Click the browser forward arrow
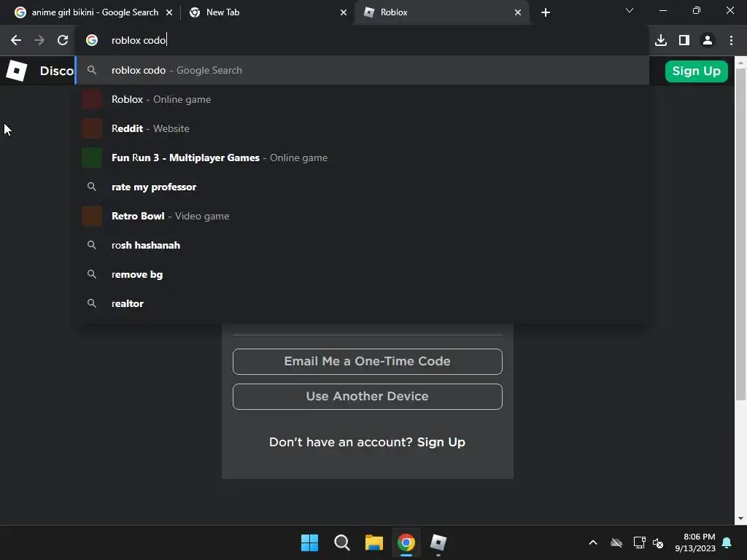This screenshot has height=560, width=747. [x=39, y=41]
